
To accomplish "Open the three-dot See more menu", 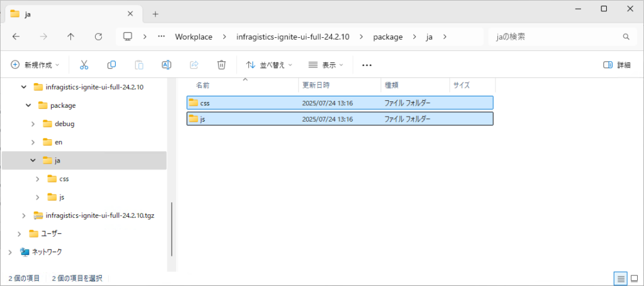I will click(x=367, y=65).
